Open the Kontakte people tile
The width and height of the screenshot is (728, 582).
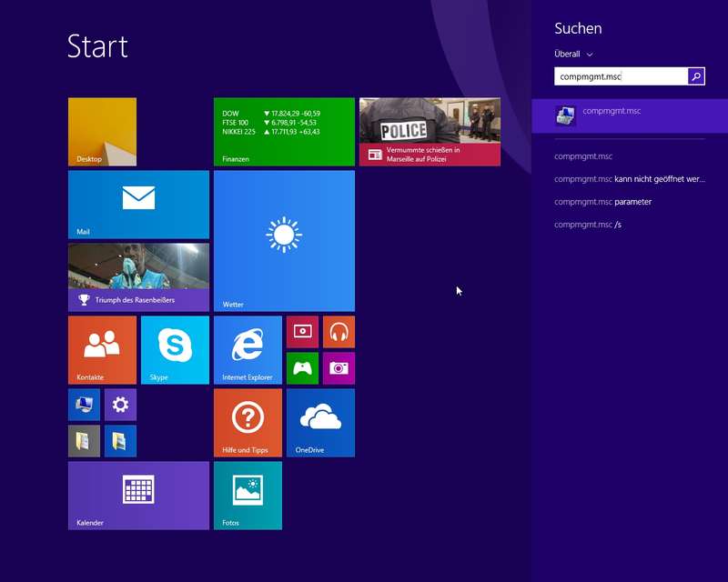(x=102, y=349)
